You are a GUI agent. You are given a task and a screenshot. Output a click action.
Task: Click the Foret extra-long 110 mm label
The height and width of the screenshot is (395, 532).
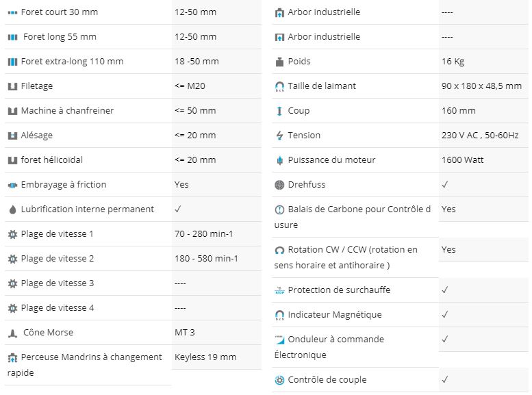pos(72,62)
